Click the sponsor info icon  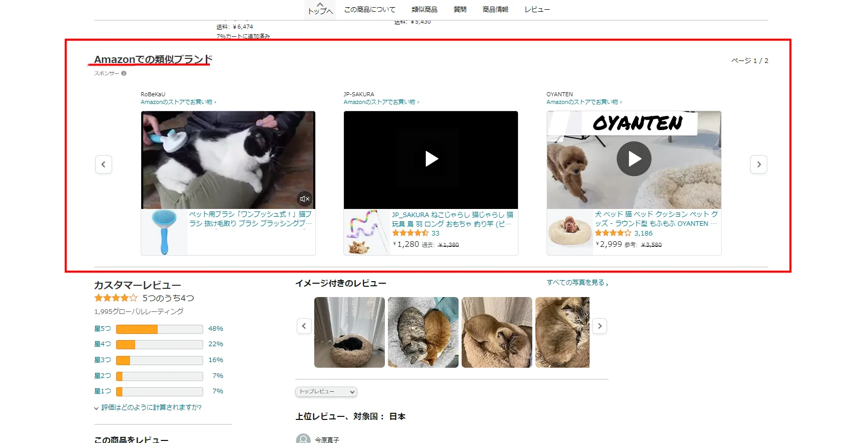pos(124,73)
